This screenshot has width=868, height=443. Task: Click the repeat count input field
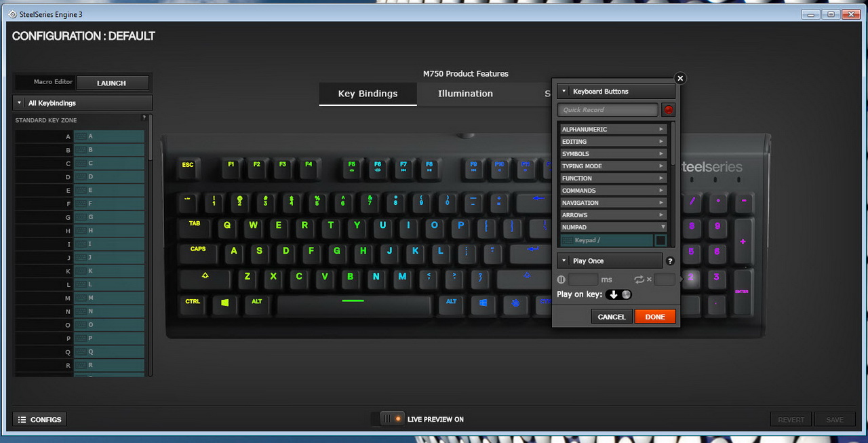coord(665,280)
